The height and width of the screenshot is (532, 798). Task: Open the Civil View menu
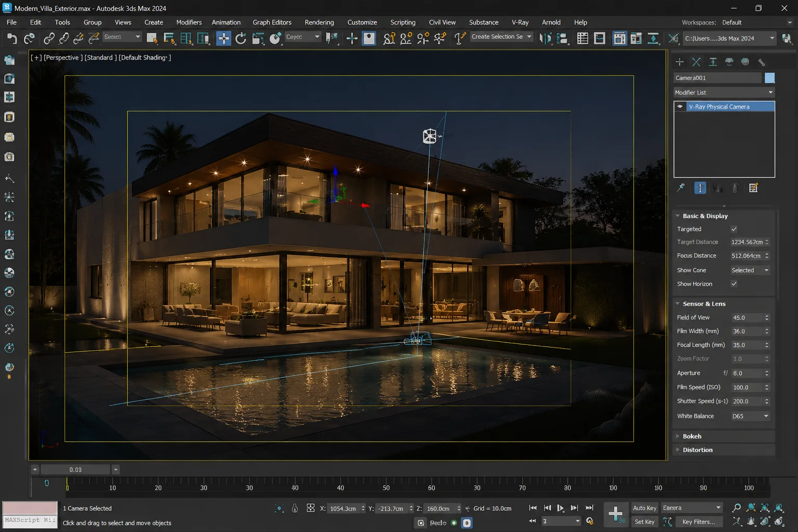442,22
